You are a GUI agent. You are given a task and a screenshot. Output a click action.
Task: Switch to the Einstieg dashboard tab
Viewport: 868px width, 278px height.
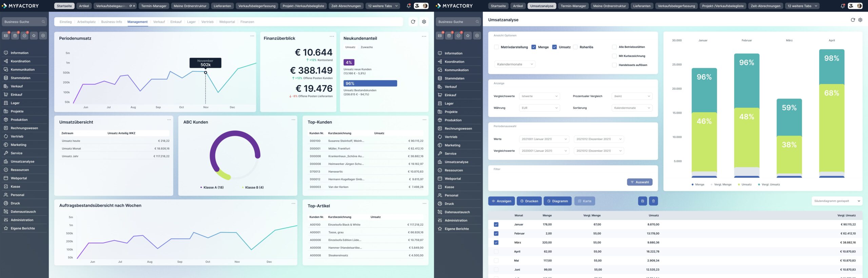pyautogui.click(x=65, y=22)
